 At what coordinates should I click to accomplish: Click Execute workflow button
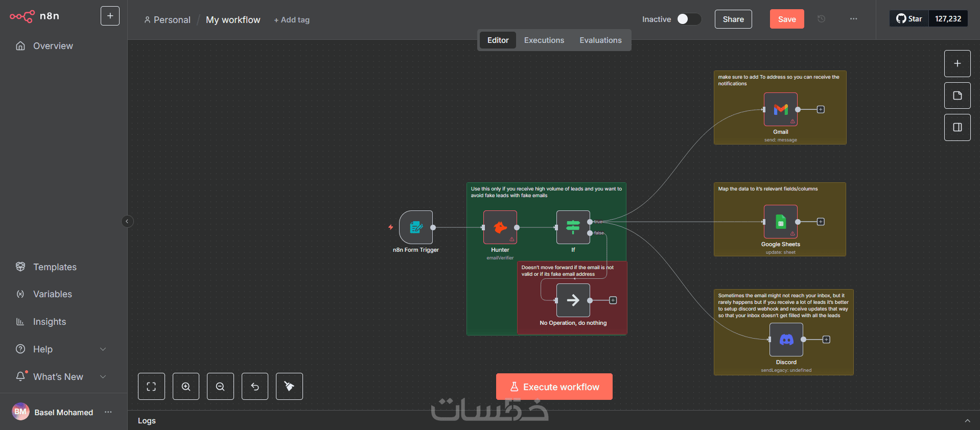pos(554,387)
